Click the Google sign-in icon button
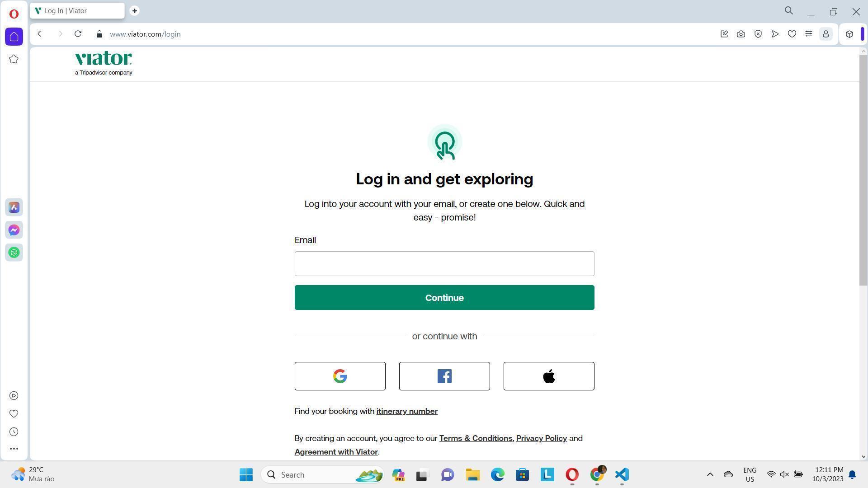This screenshot has width=868, height=488. [340, 376]
